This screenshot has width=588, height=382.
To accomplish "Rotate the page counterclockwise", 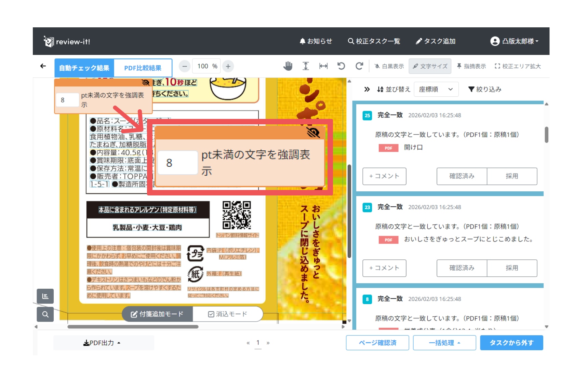I will pos(341,66).
